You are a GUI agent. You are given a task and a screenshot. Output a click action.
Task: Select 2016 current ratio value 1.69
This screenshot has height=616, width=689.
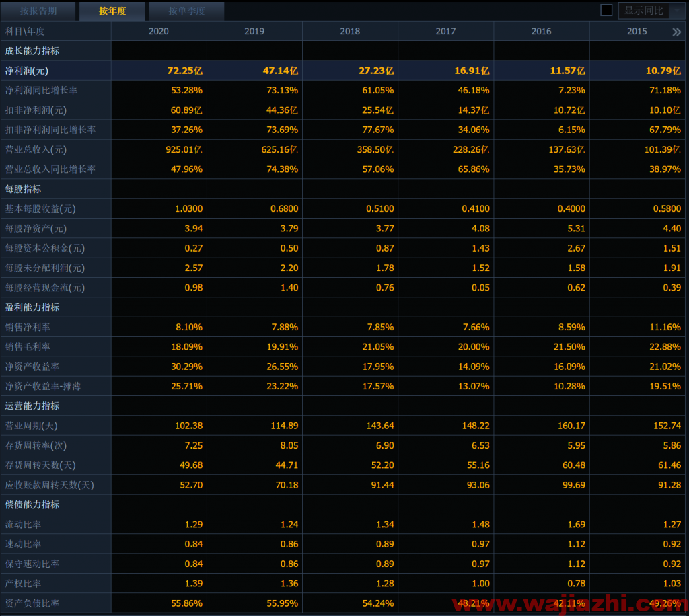(576, 525)
